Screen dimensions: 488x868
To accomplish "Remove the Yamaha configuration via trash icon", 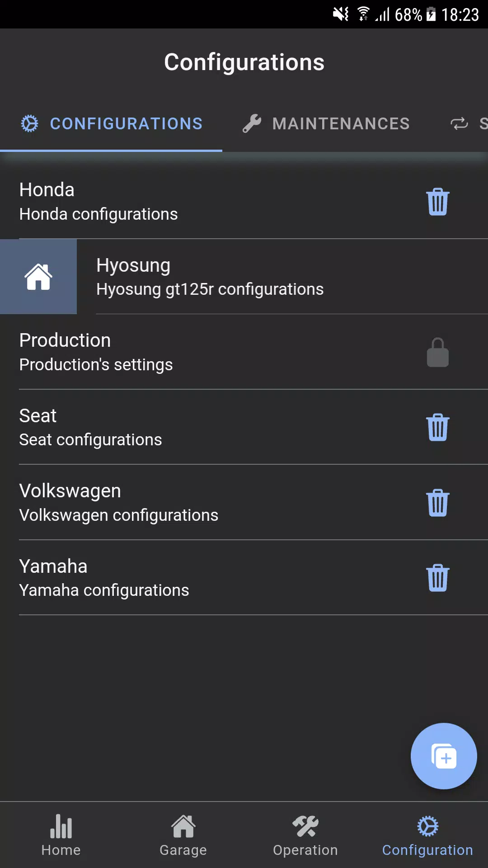I will point(437,578).
